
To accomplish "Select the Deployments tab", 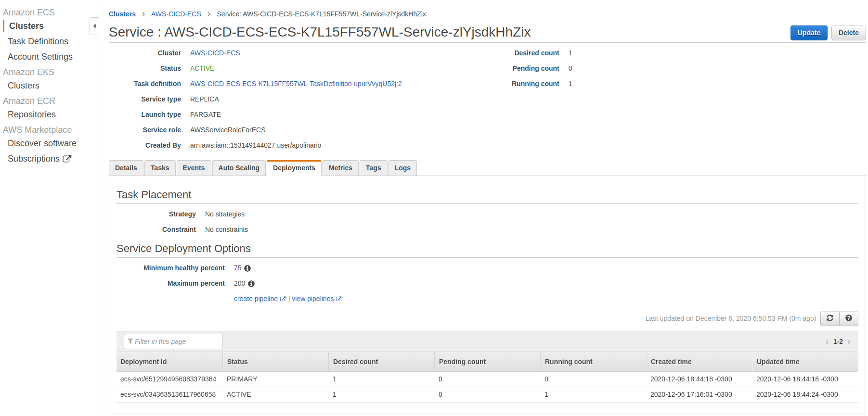I will point(294,168).
